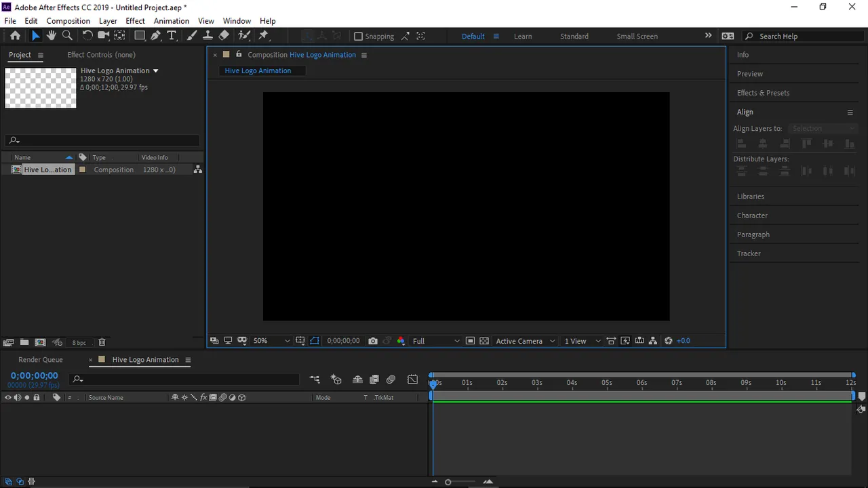Open the Layer menu
This screenshot has height=488, width=868.
108,21
